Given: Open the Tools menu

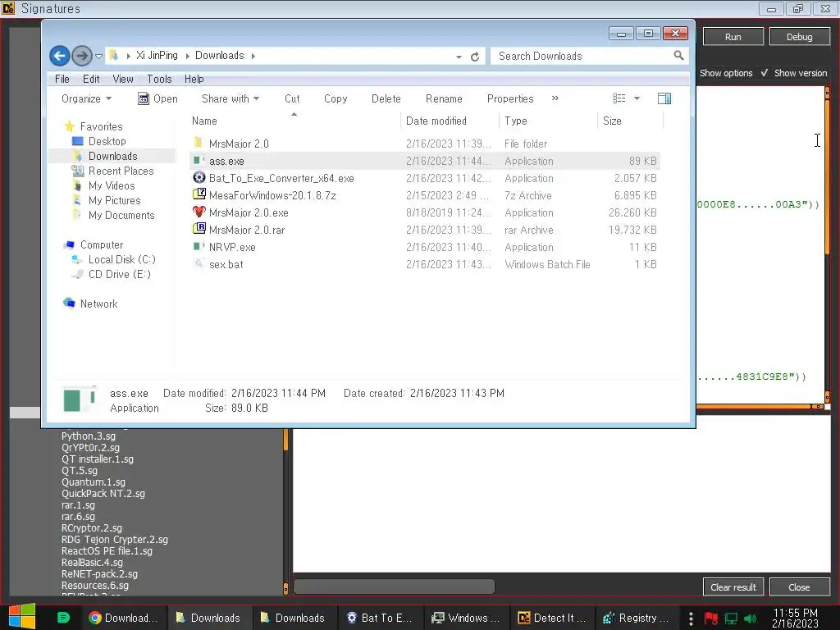Looking at the screenshot, I should coord(160,80).
